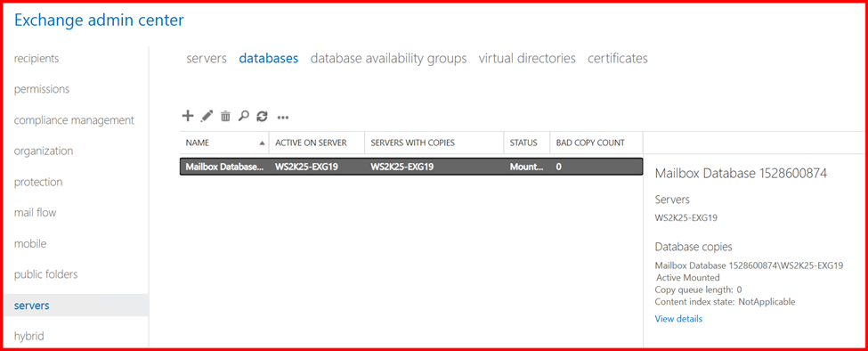Click Mailbox Database 1528600874\WS2K25-EXG19 copy text
The width and height of the screenshot is (868, 351).
pos(749,265)
